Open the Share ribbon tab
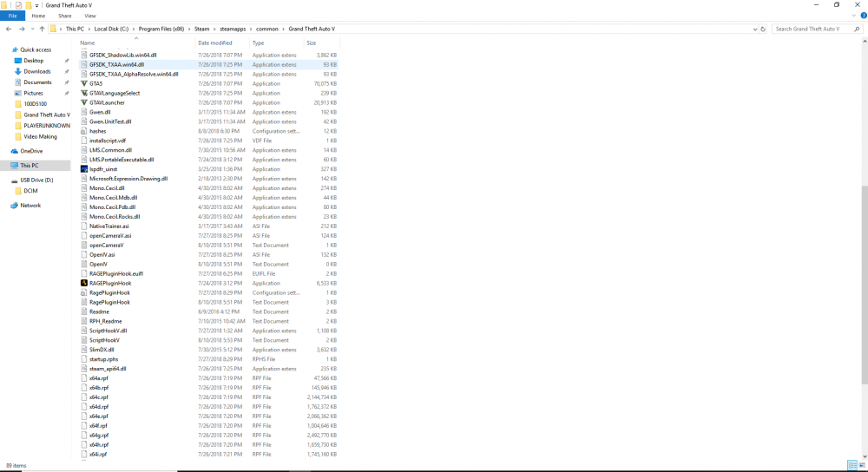This screenshot has height=472, width=868. click(x=65, y=16)
